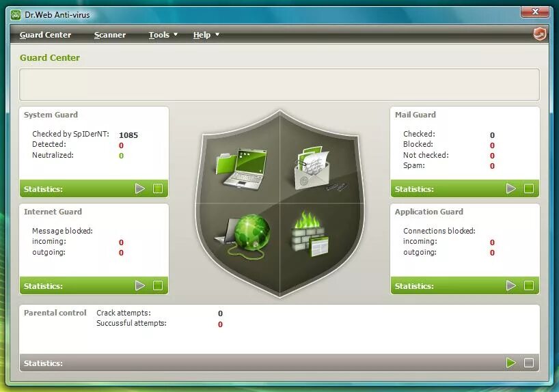Click the Connections blocked label
Screen dimensions: 559x392
(x=439, y=231)
